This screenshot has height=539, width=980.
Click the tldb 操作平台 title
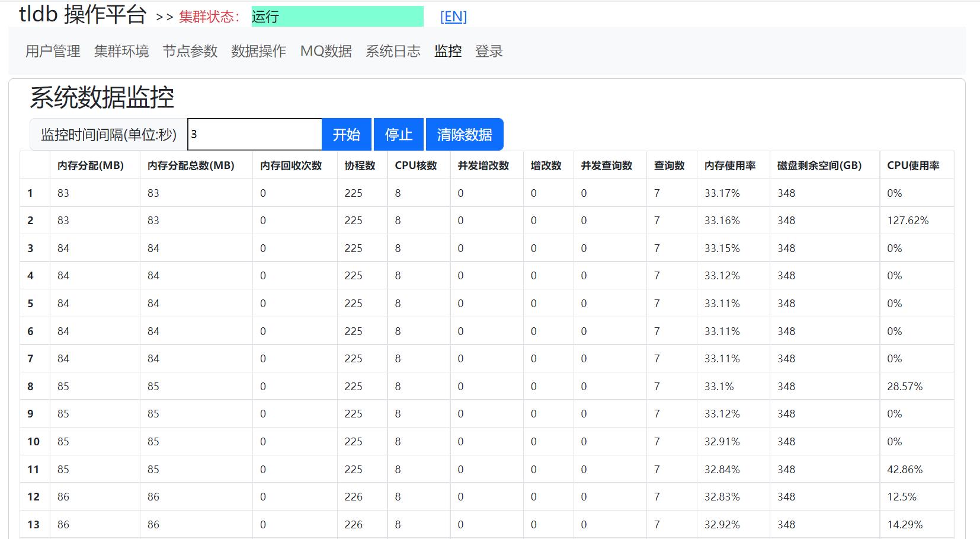[x=83, y=14]
